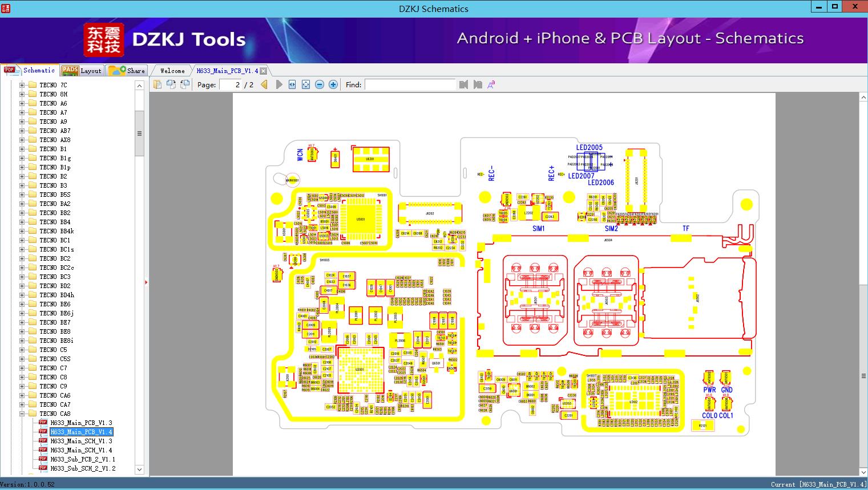Toggle case-sensitive search with the Aa icon
Image resolution: width=868 pixels, height=490 pixels.
tap(491, 84)
